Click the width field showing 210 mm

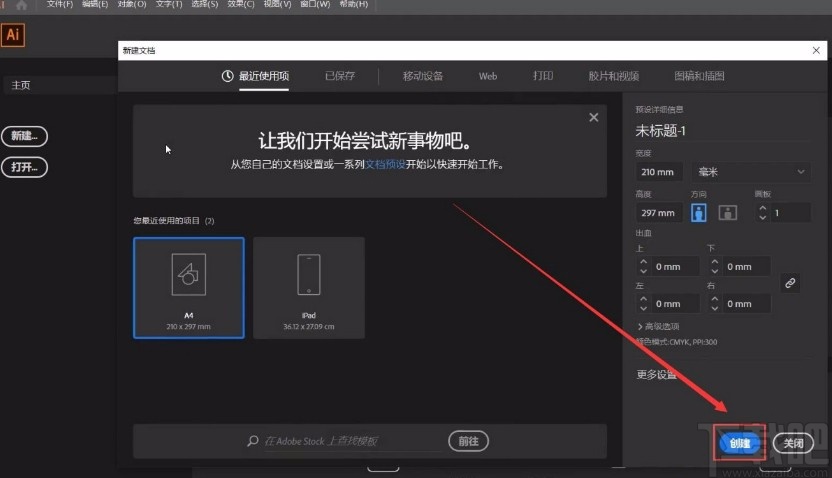pyautogui.click(x=658, y=172)
